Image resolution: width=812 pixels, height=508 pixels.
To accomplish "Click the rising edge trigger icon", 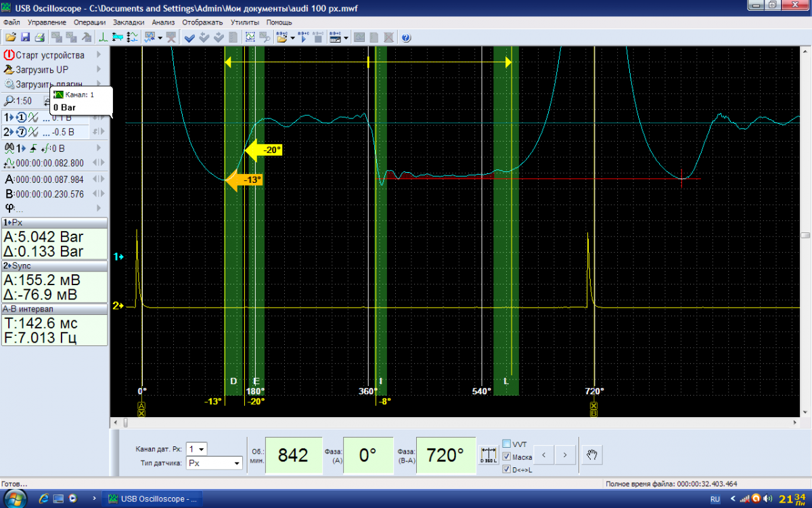I will (32, 148).
